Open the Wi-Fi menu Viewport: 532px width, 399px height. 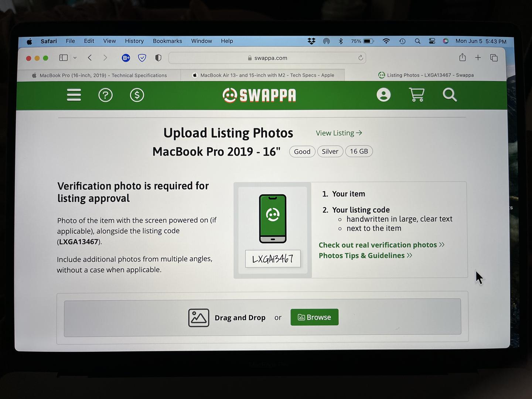(x=386, y=41)
